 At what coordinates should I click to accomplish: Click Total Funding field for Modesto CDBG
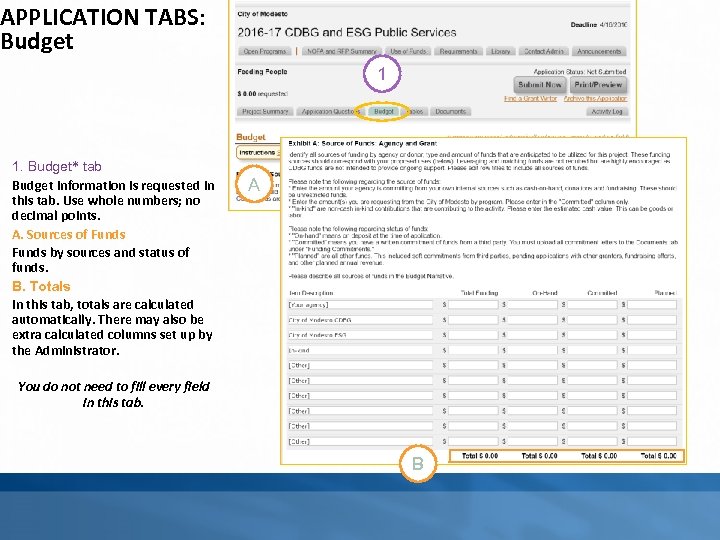click(x=473, y=320)
